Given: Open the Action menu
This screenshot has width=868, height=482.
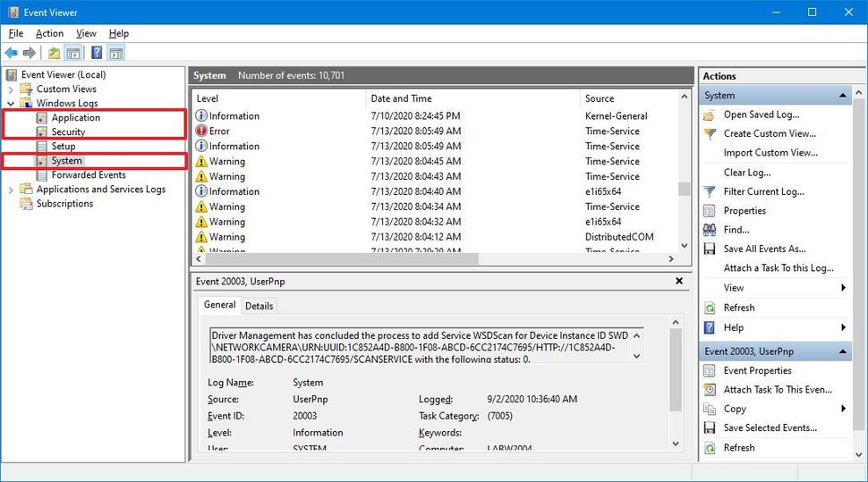Looking at the screenshot, I should coord(49,34).
